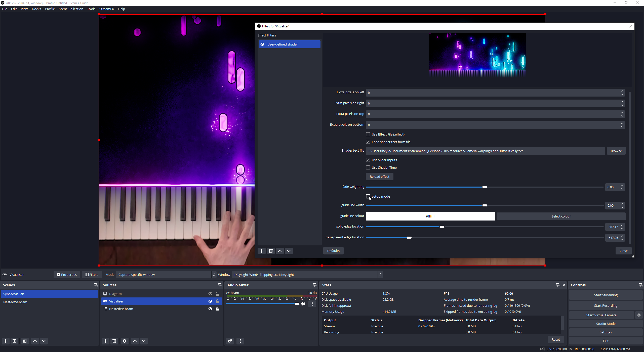Viewport: 644px width, 352px height.
Task: Open Virtual Camera settings gear
Action: coord(639,315)
